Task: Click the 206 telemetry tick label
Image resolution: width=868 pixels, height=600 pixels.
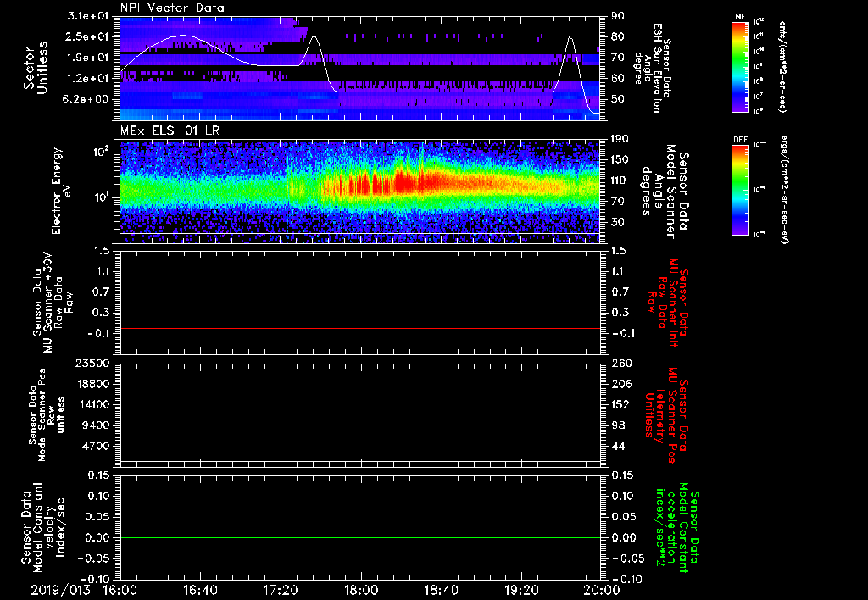Action: click(620, 384)
